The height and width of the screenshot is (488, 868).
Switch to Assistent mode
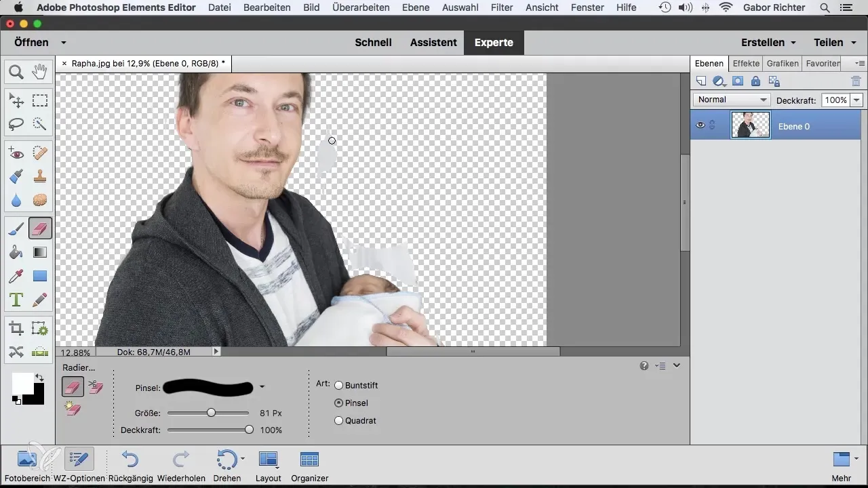click(433, 42)
